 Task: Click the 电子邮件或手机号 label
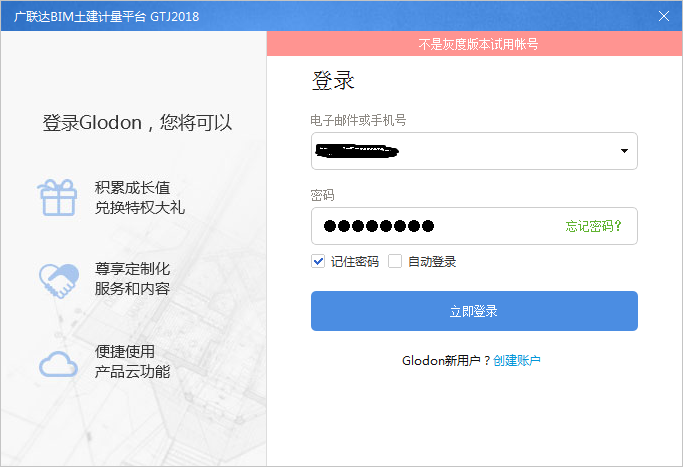(358, 120)
